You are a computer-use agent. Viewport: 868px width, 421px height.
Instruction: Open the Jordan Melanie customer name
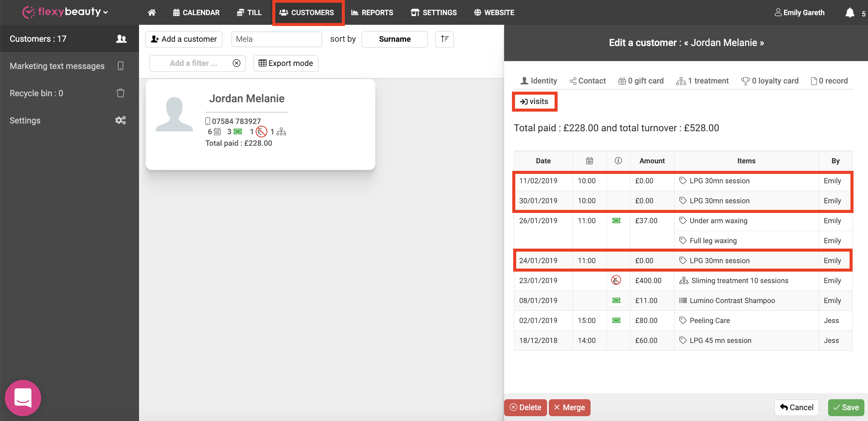point(247,98)
